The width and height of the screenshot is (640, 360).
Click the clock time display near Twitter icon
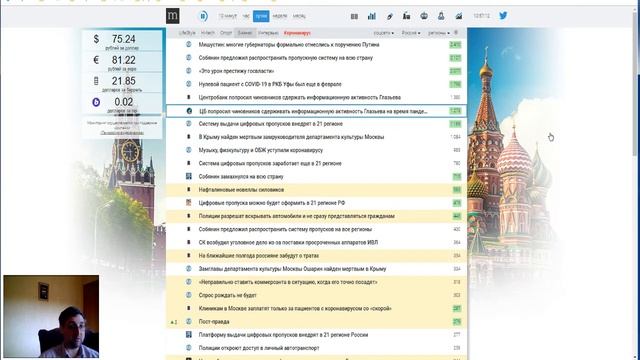point(481,16)
